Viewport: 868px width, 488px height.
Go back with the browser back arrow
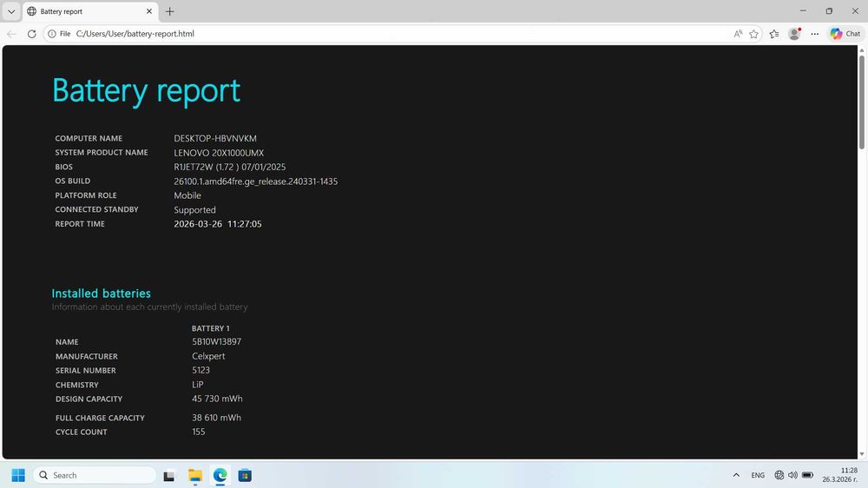pyautogui.click(x=11, y=34)
